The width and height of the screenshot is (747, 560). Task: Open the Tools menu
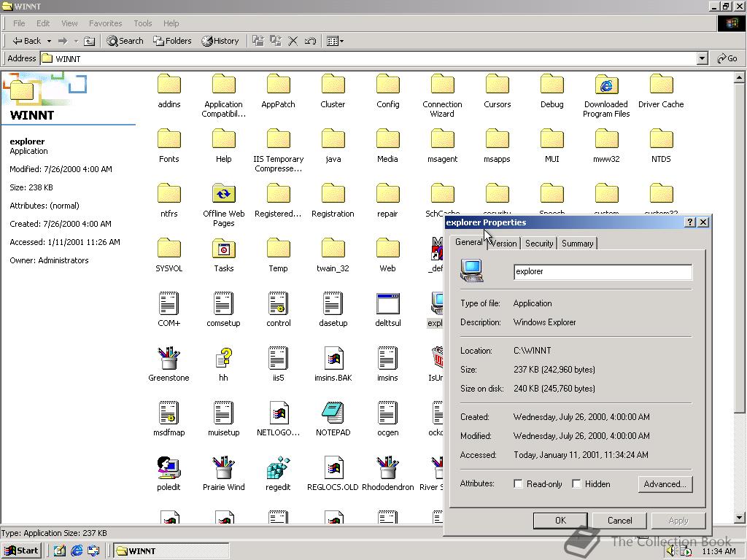pos(142,23)
